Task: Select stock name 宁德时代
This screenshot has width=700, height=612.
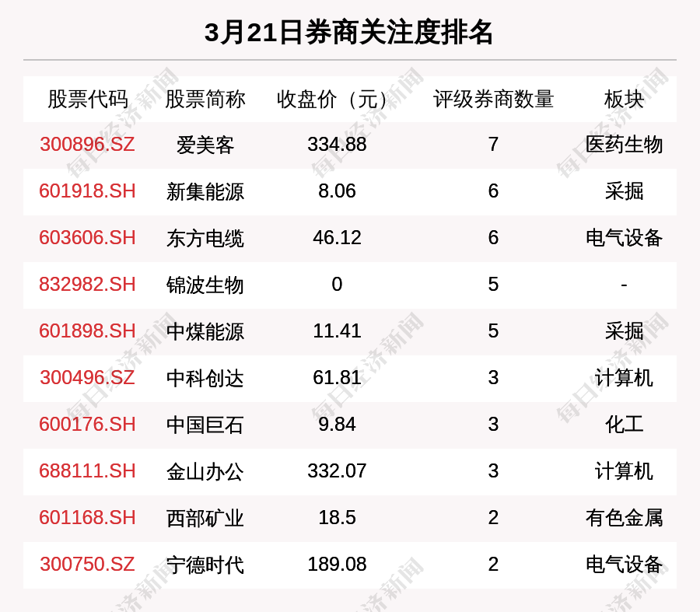Action: click(x=205, y=565)
